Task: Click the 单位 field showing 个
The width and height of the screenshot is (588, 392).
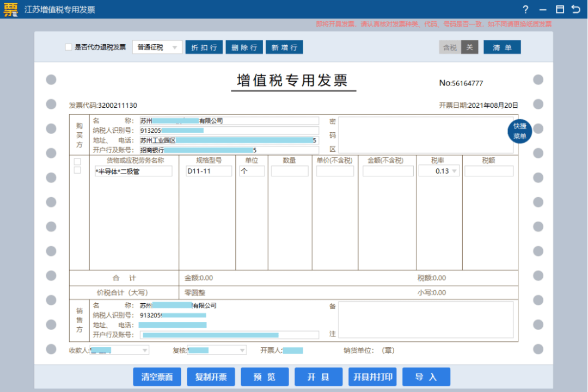Action: [253, 171]
